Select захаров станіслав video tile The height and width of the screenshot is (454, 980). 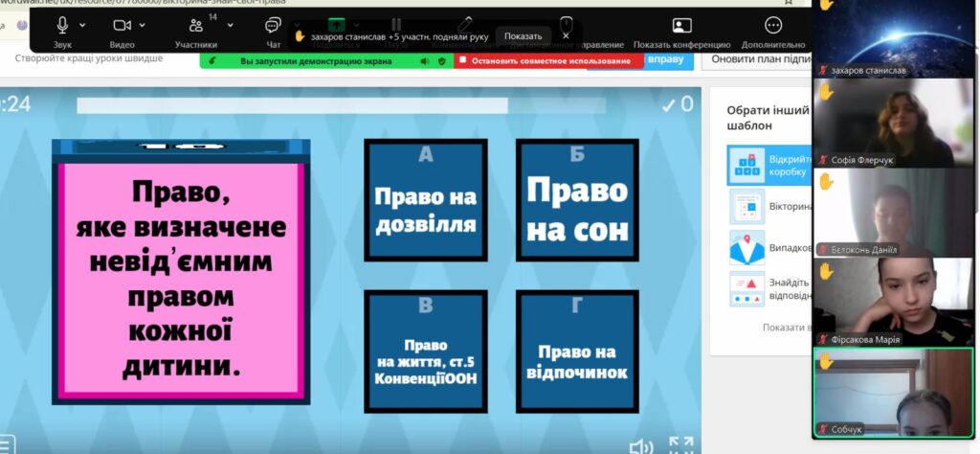[895, 38]
